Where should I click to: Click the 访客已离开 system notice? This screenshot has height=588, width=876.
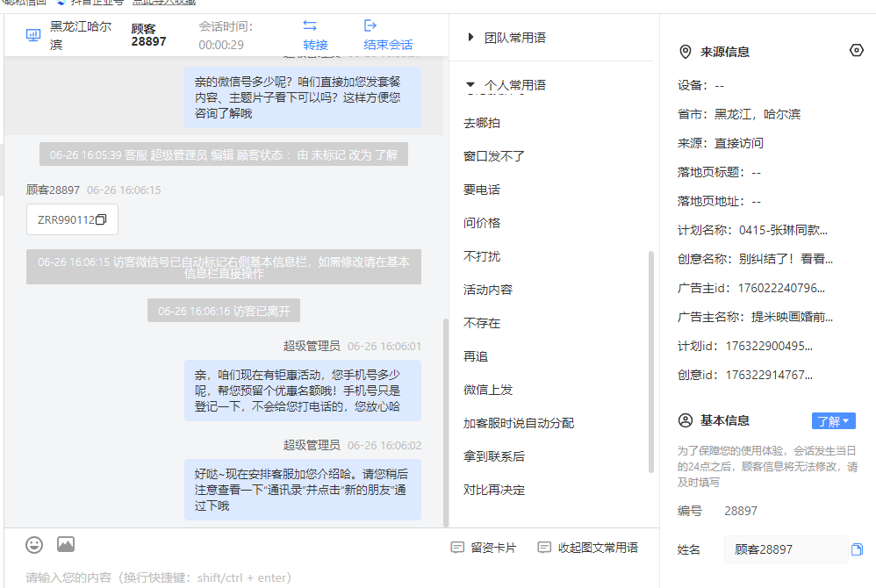(x=224, y=311)
